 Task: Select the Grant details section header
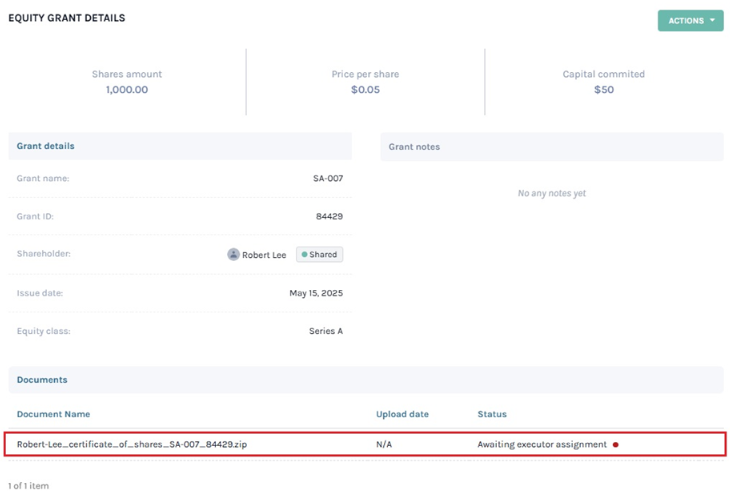pyautogui.click(x=180, y=146)
